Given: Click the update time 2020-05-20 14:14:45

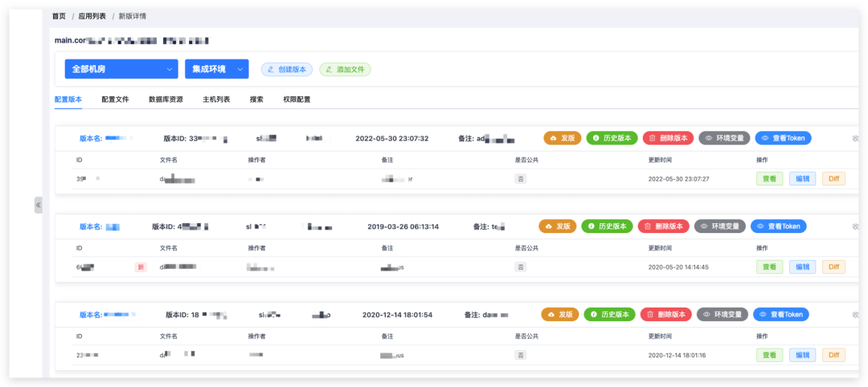Looking at the screenshot, I should pos(678,267).
